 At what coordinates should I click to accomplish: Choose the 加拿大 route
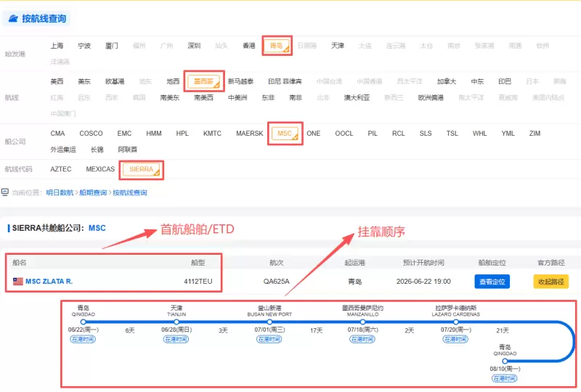(447, 81)
